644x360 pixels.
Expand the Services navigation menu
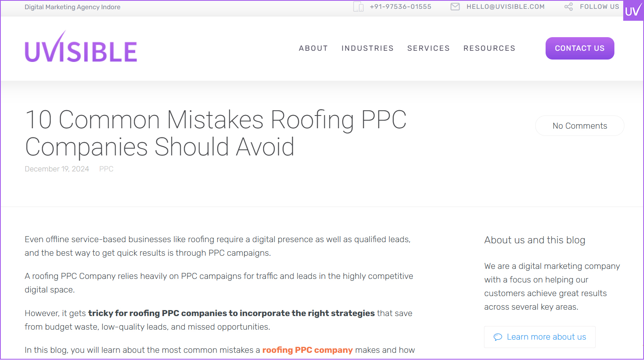tap(428, 48)
